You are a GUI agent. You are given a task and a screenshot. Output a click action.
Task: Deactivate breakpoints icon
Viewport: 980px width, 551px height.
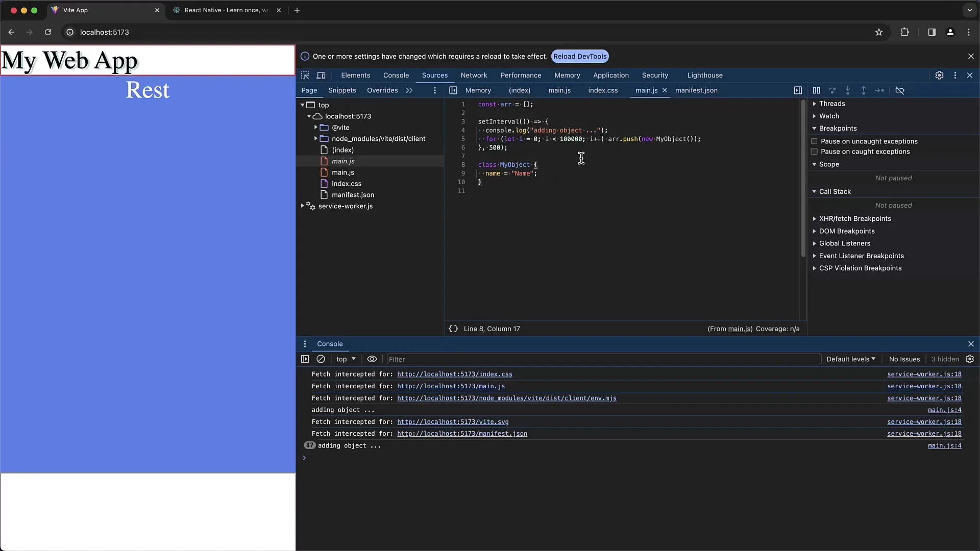tap(900, 90)
